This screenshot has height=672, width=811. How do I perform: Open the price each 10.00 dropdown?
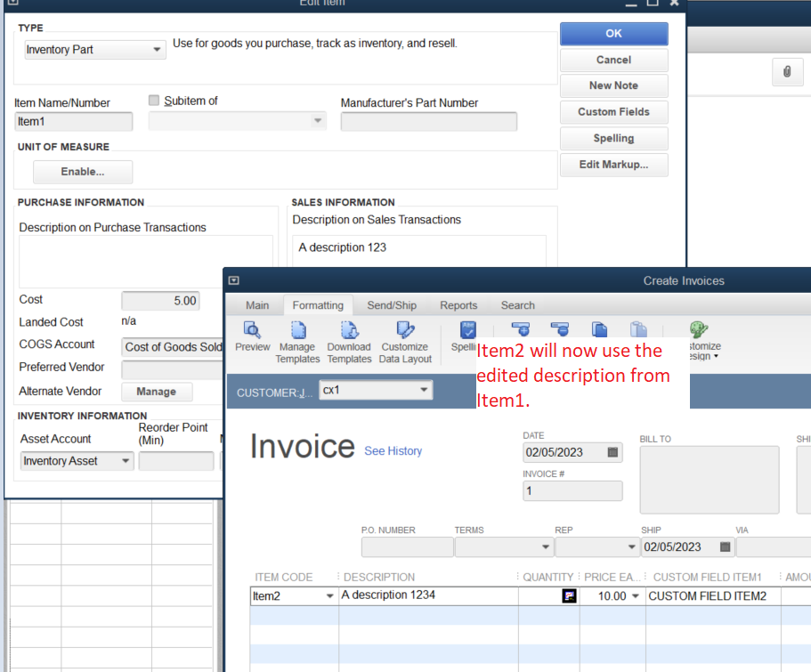click(x=636, y=596)
